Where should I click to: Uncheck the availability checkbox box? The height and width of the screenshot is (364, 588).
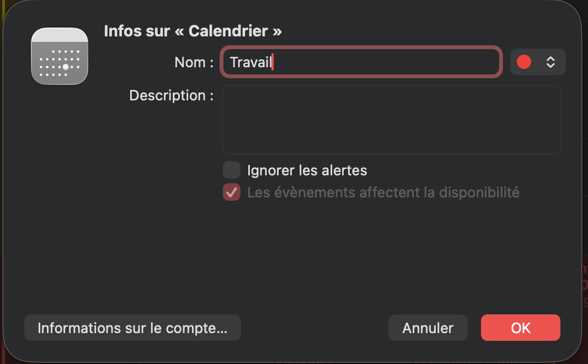[x=232, y=192]
